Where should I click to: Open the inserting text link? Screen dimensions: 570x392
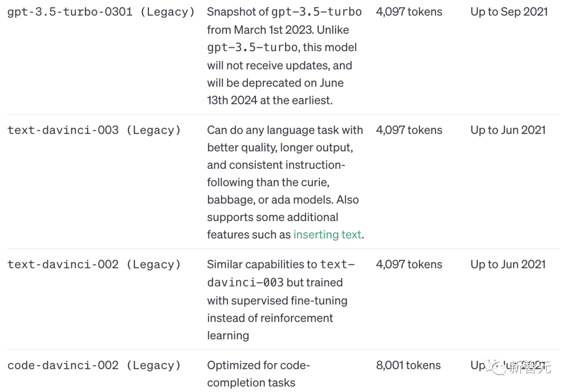tap(327, 235)
